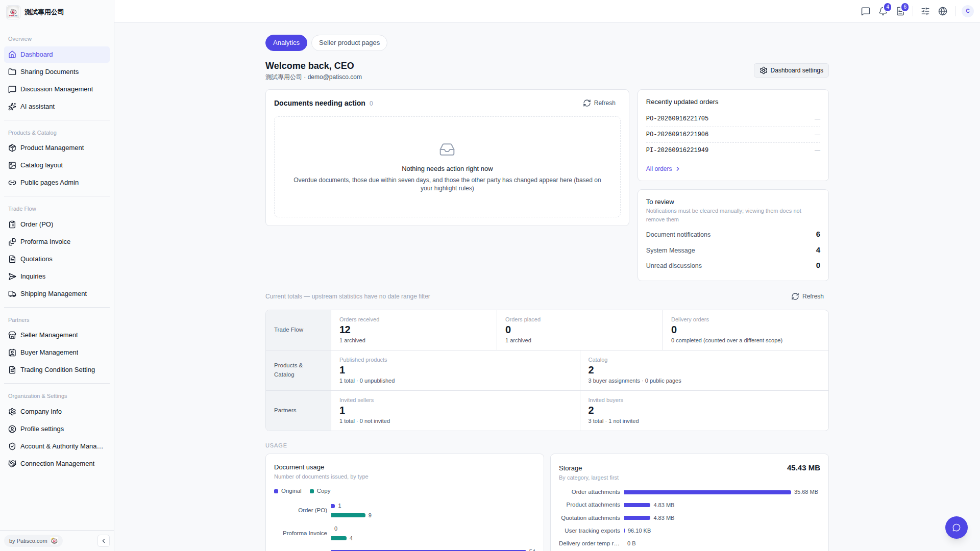980x551 pixels.
Task: Switch to the Seller product pages tab
Action: (349, 43)
